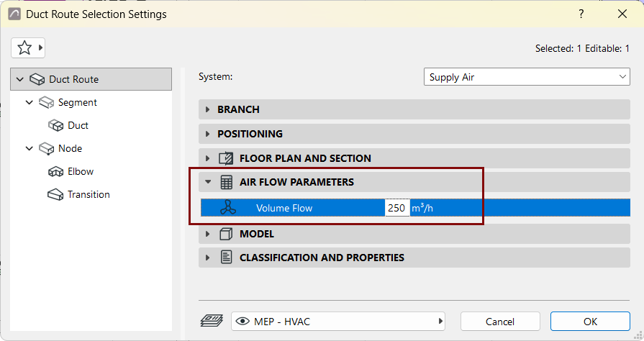Close the Duct Route Selection Settings dialog
The image size is (644, 341).
(622, 14)
